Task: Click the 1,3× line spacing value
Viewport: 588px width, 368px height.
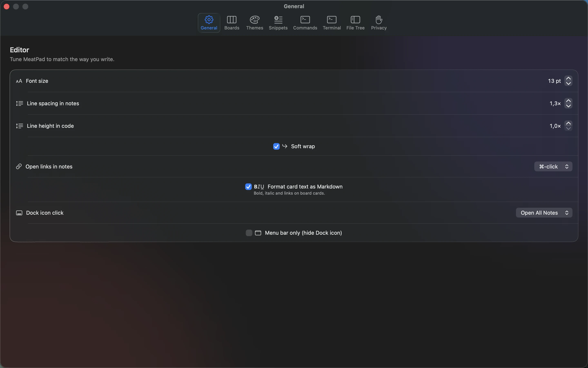Action: (555, 103)
